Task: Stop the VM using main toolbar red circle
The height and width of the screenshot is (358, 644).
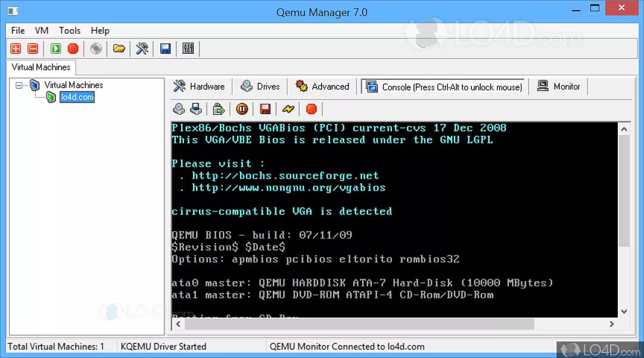Action: pyautogui.click(x=73, y=49)
